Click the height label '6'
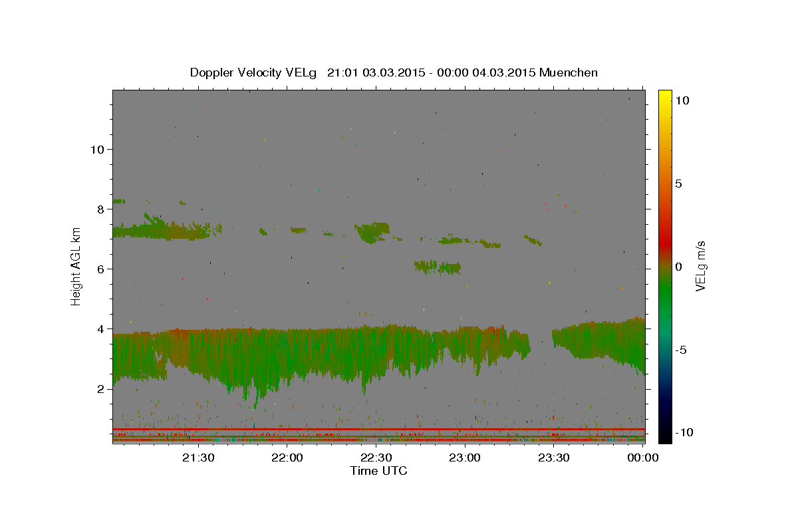 pos(101,269)
